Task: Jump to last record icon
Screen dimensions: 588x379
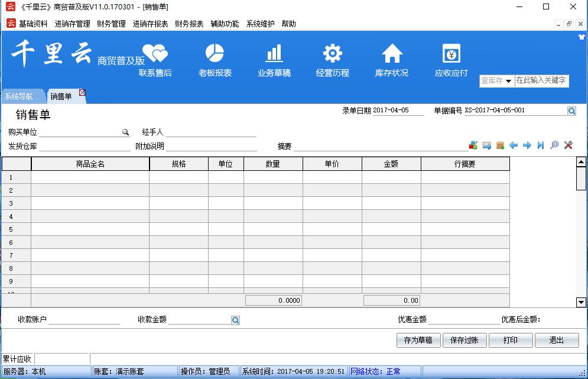Action: point(540,145)
